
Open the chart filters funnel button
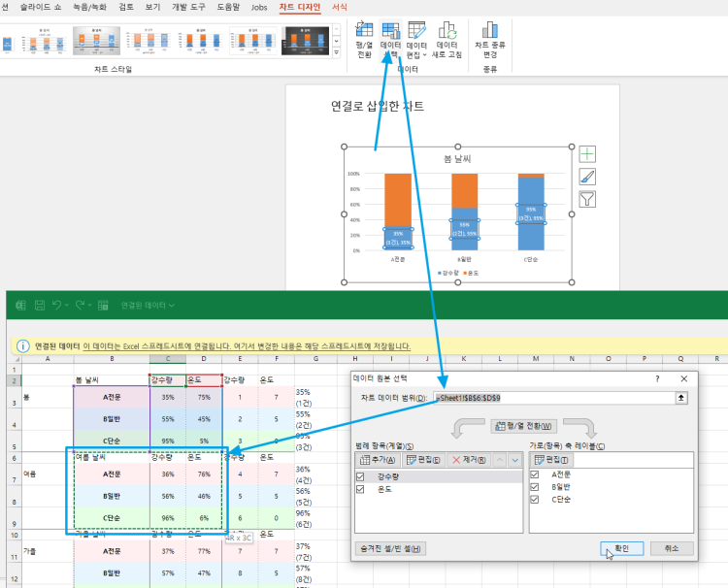[587, 199]
